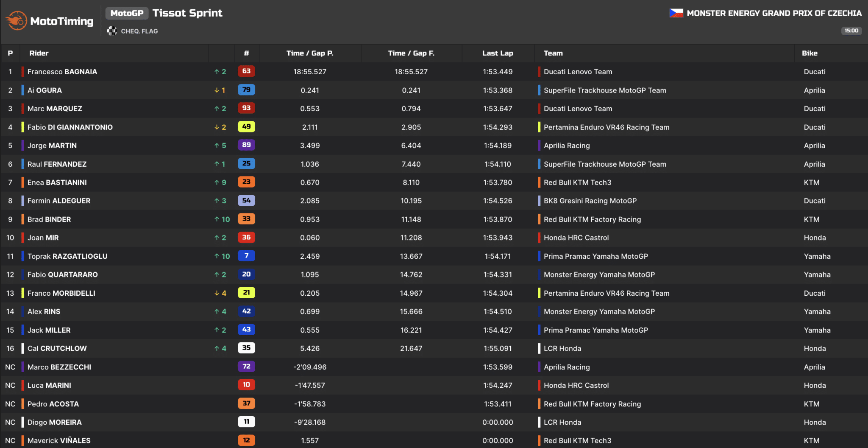Click the MotoTiming logo icon
This screenshot has width=868, height=448.
coord(17,20)
